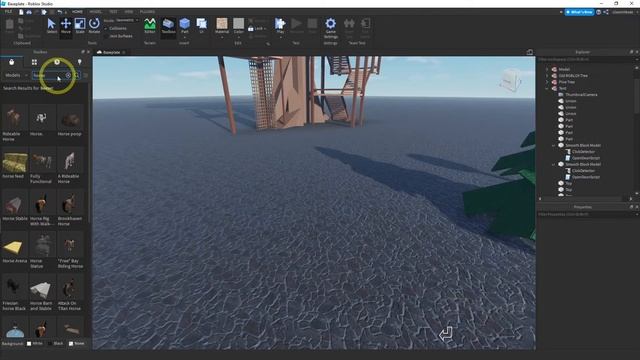Select the Horse Stable model thumbnail
This screenshot has height=360, width=640.
14,203
